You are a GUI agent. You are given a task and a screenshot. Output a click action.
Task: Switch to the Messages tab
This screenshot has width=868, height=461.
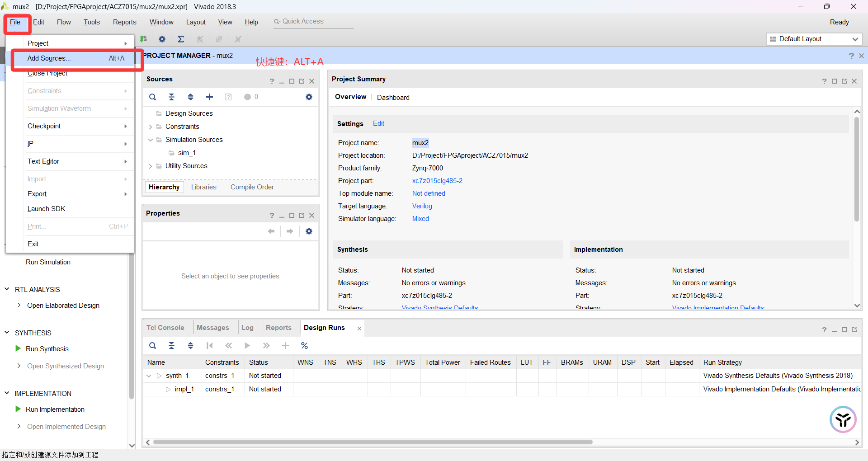pyautogui.click(x=212, y=328)
